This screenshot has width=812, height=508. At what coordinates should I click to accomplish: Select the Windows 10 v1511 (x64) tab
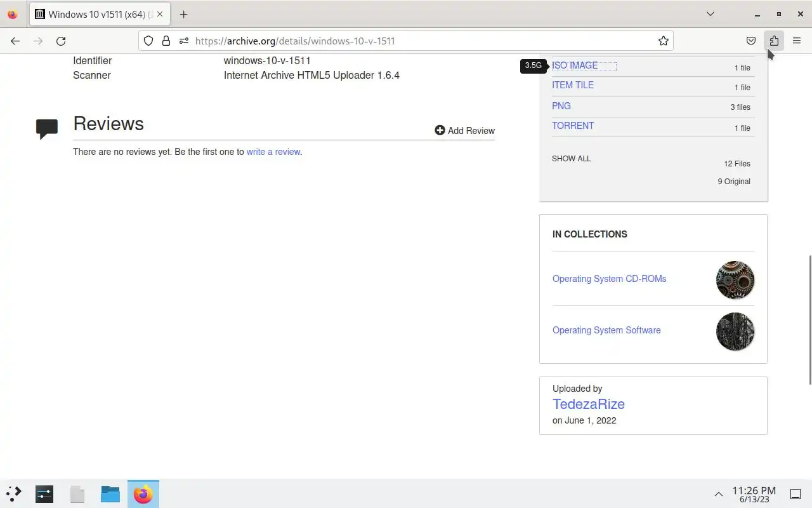(x=100, y=14)
